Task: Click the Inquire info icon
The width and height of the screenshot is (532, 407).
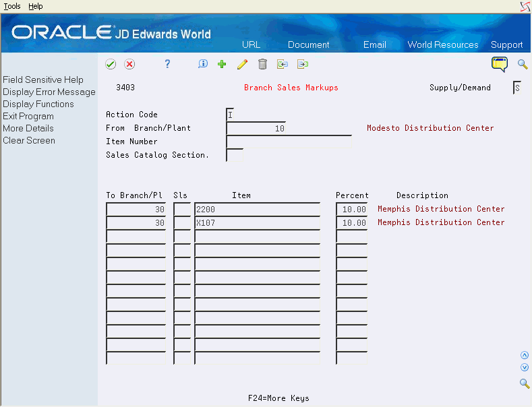Action: pos(203,64)
